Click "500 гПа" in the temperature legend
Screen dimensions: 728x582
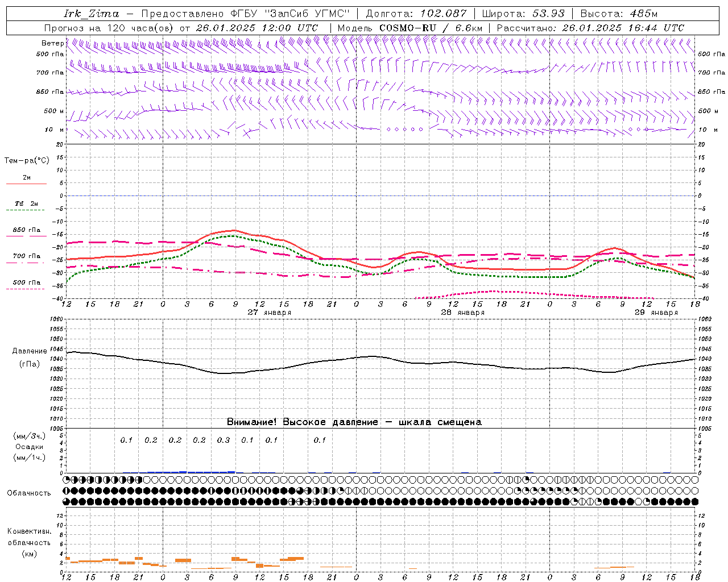click(27, 282)
